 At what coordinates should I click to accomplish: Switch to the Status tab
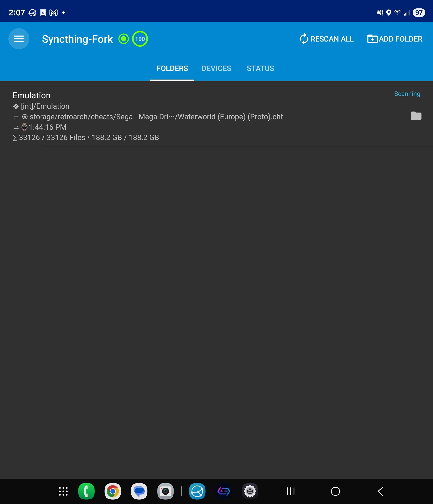(x=260, y=68)
